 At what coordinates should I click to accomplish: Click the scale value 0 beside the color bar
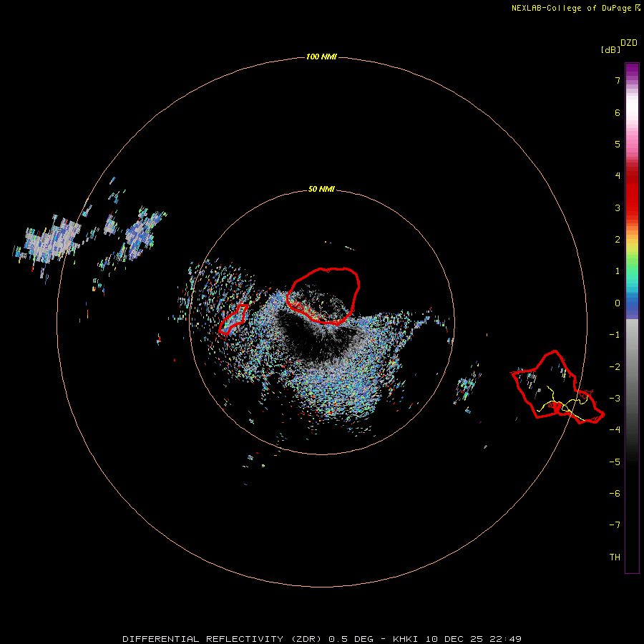pos(618,303)
